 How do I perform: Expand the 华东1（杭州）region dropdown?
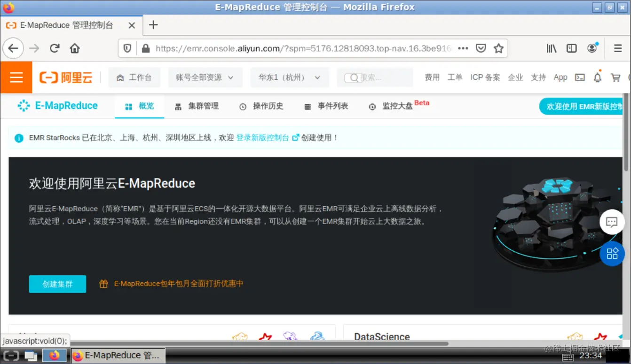289,77
